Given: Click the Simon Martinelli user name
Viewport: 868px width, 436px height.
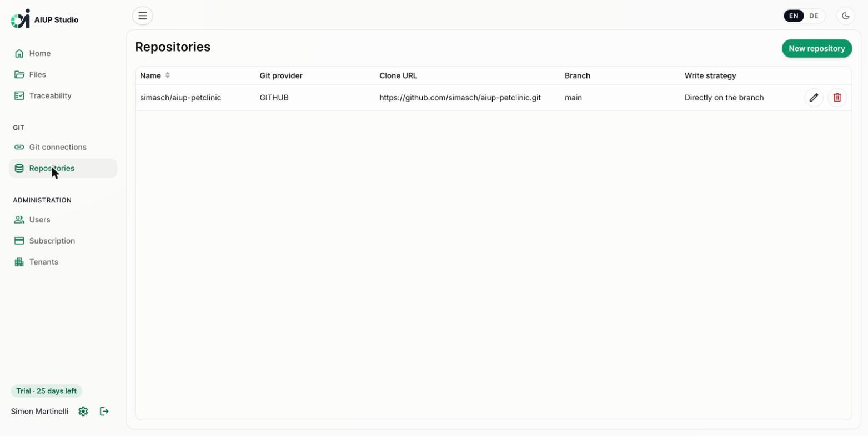Looking at the screenshot, I should click(39, 412).
